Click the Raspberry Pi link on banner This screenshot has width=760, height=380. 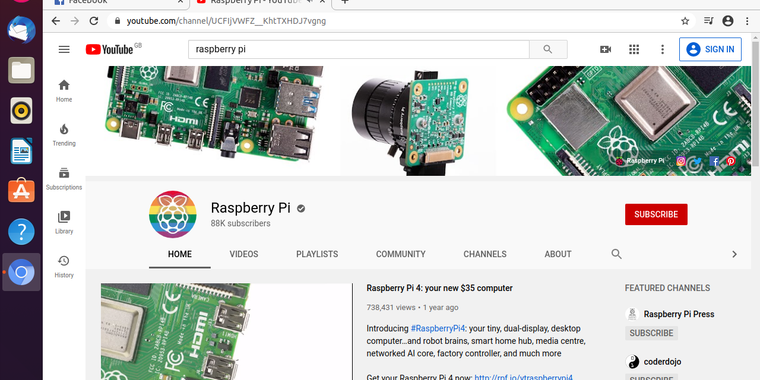coord(640,161)
